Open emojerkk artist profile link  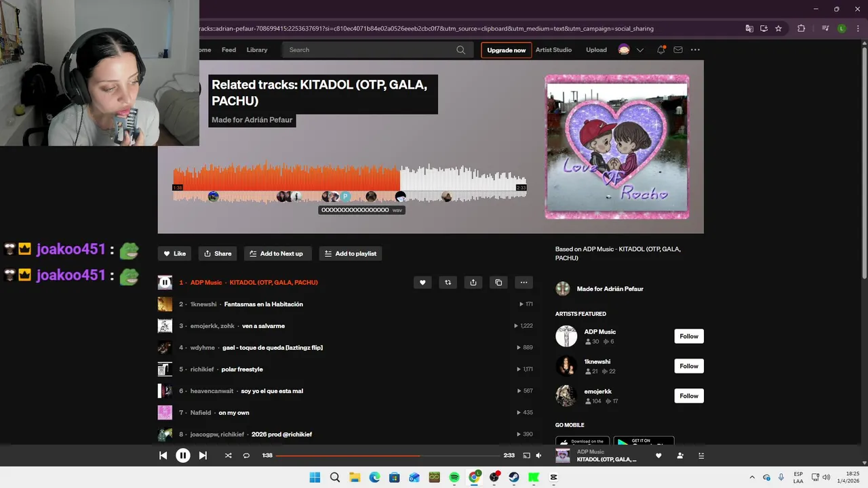point(598,392)
